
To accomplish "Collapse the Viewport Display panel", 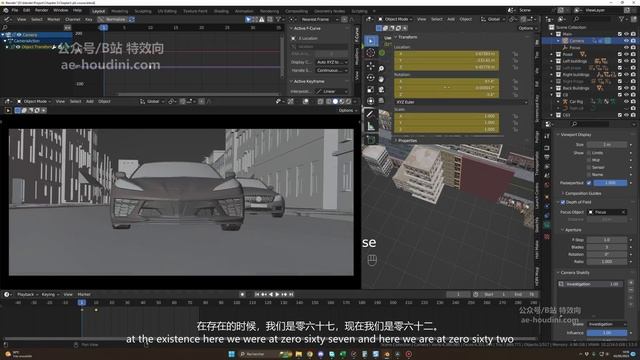I will 575,134.
